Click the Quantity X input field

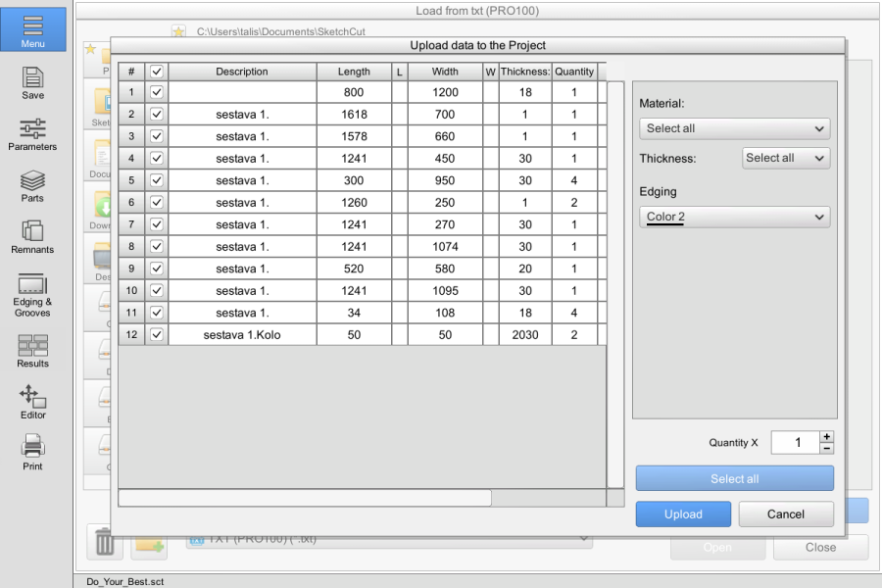[796, 442]
